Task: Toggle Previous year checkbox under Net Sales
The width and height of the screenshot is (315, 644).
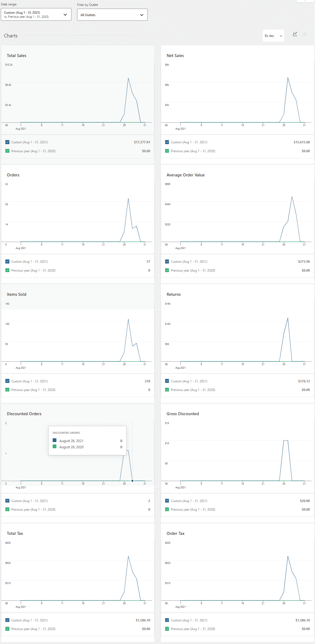Action: coord(167,151)
